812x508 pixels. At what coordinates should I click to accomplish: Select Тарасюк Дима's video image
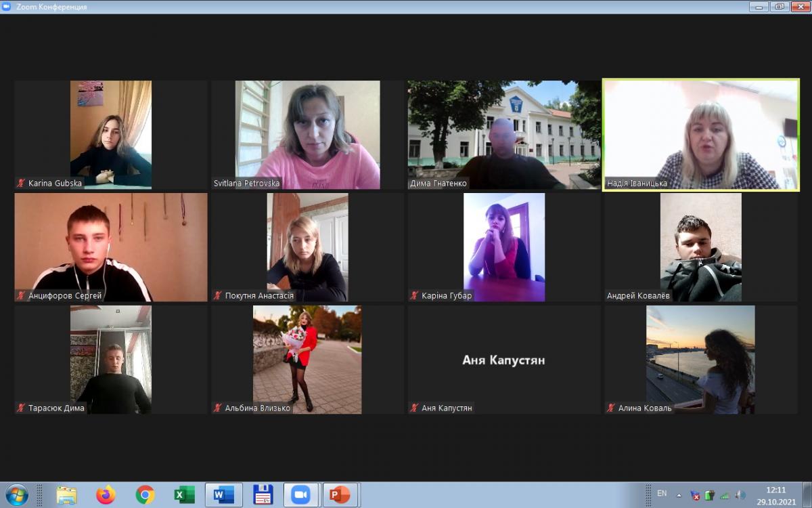point(111,360)
